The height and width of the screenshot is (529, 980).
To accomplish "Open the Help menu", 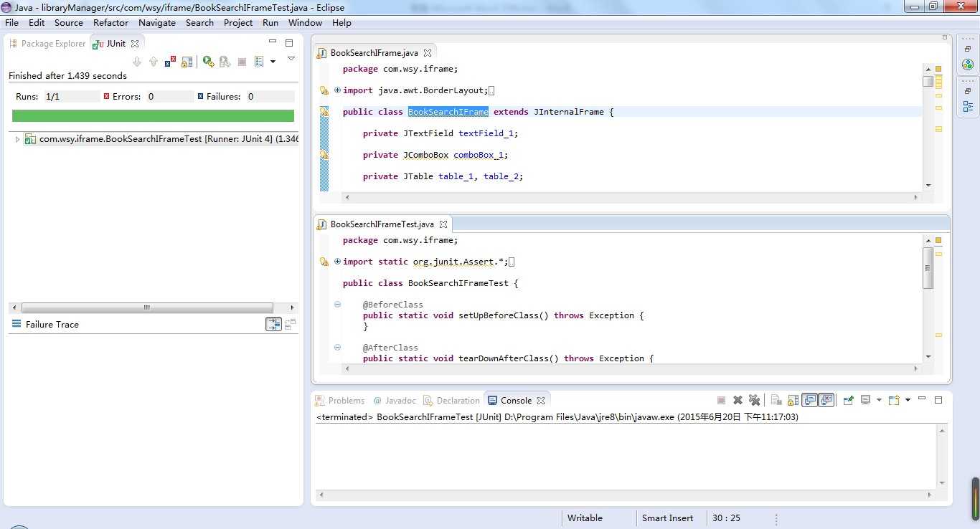I will [x=342, y=22].
